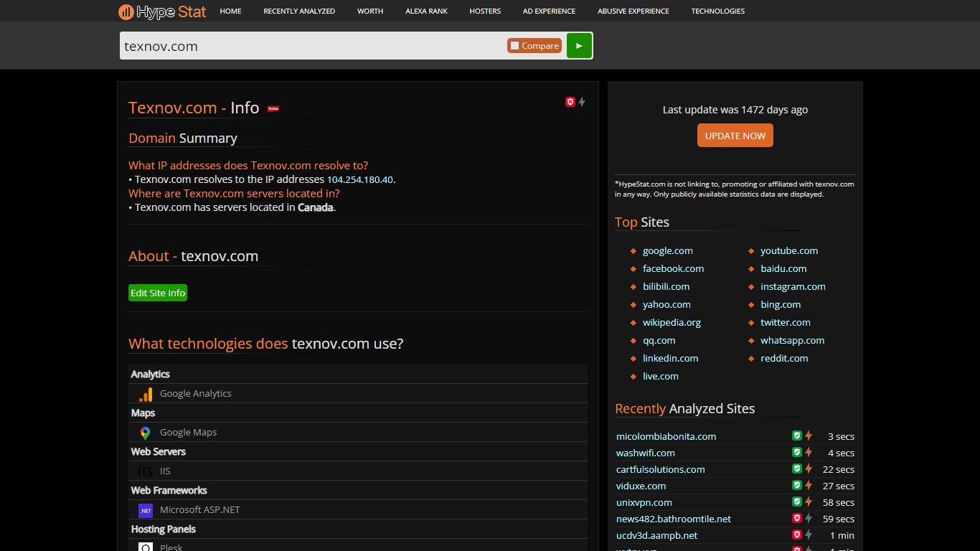Click the green shield icon for viduxe.com
Viewport: 980px width, 551px height.
pos(796,485)
